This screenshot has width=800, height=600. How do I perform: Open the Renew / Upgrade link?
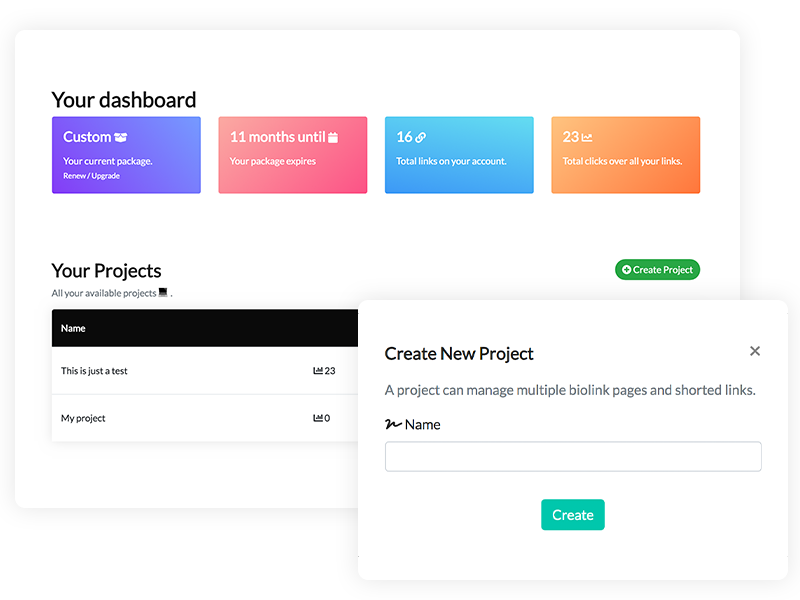tap(91, 176)
